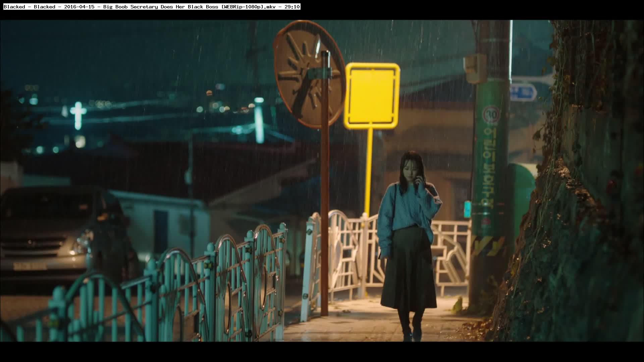Click the bottom black letterbox bar
This screenshot has width=644, height=362.
322,352
